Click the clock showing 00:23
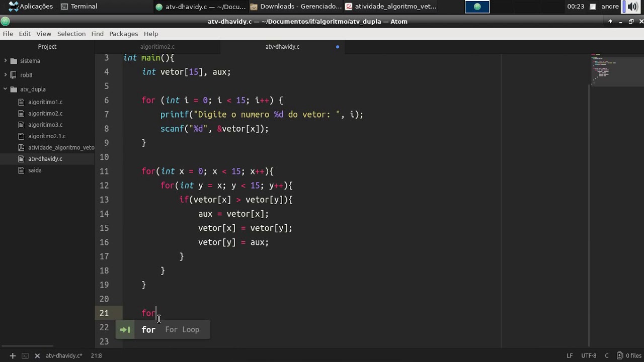The image size is (644, 362). [x=576, y=7]
